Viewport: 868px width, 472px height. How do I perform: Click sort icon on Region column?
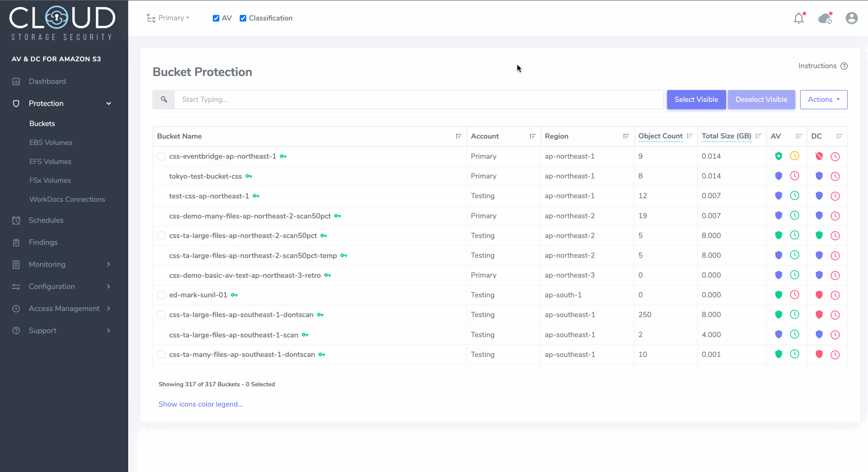(626, 136)
